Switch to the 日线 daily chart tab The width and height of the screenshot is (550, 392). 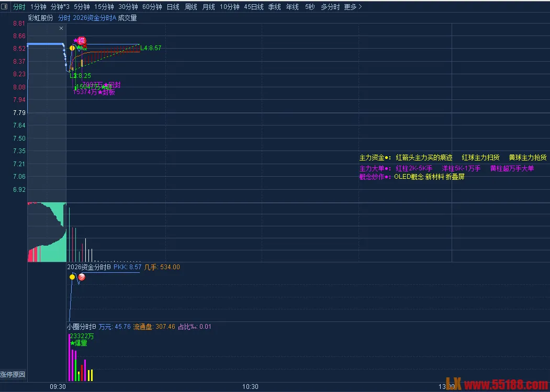173,7
